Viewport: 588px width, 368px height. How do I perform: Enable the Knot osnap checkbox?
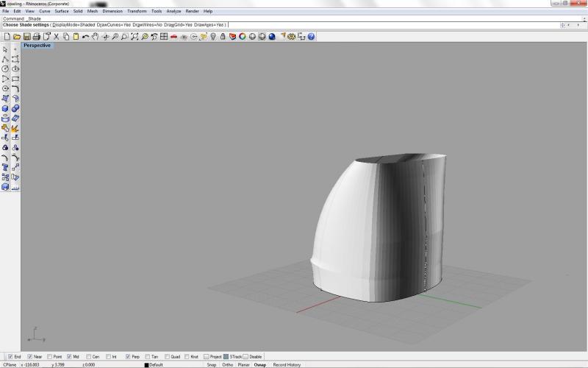187,356
